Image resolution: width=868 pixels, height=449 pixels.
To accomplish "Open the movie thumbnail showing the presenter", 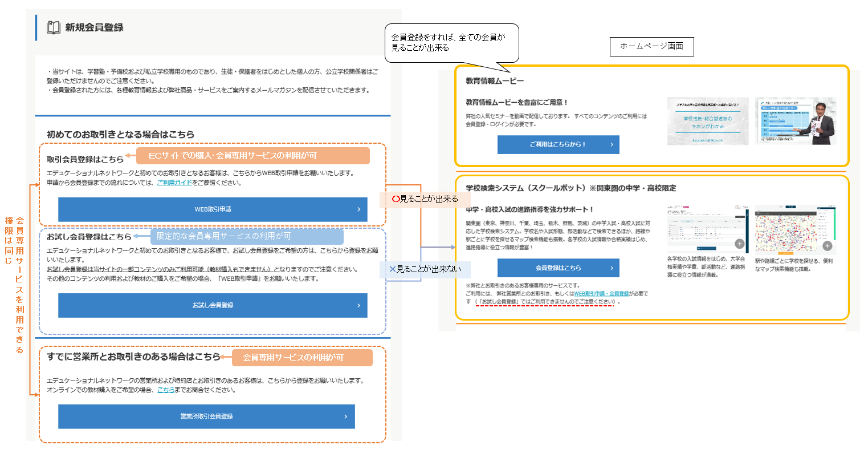I will click(795, 121).
